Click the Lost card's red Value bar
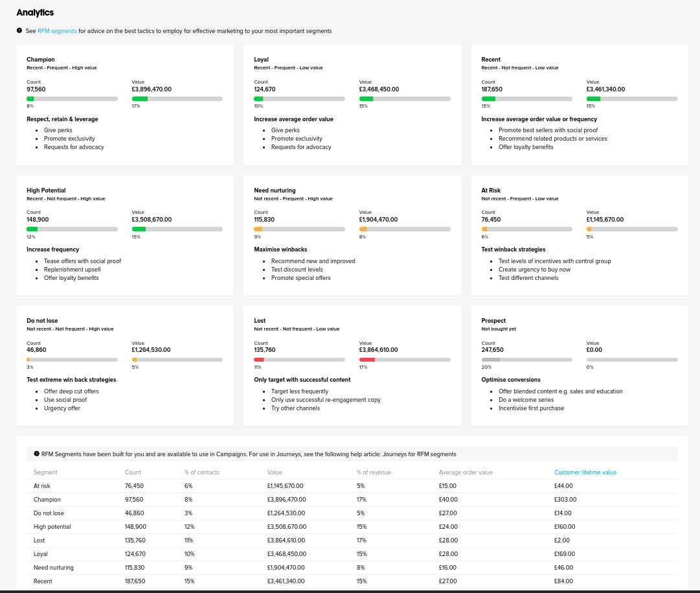Screen dimensions: 700x593 pyautogui.click(x=404, y=360)
